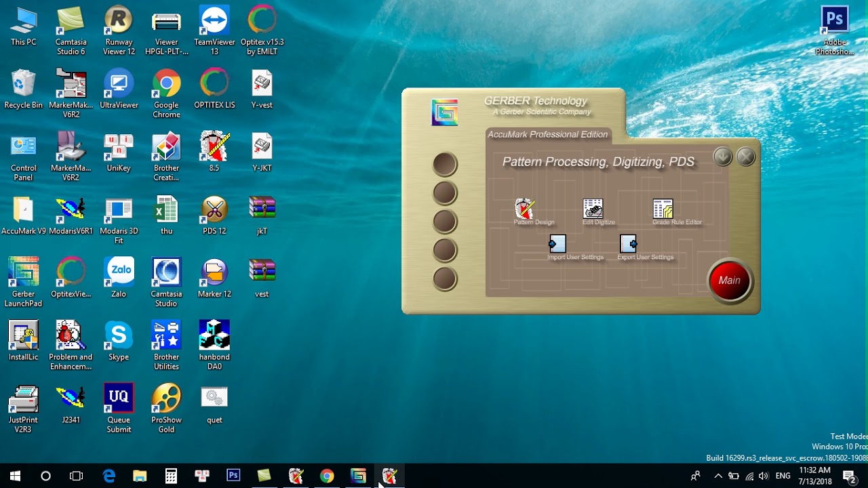Viewport: 868px width, 488px height.
Task: Open Microsoft Edge from the taskbar
Action: coord(108,476)
